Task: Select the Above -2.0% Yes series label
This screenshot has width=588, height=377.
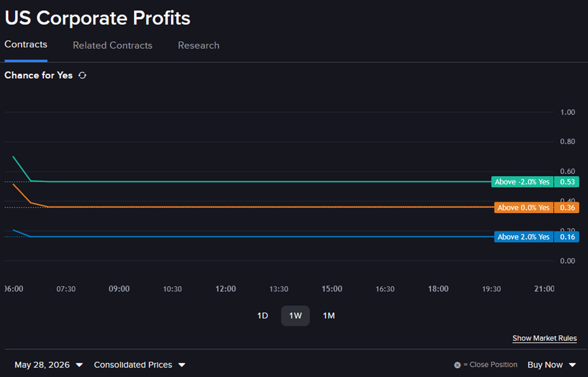Action: [x=523, y=182]
